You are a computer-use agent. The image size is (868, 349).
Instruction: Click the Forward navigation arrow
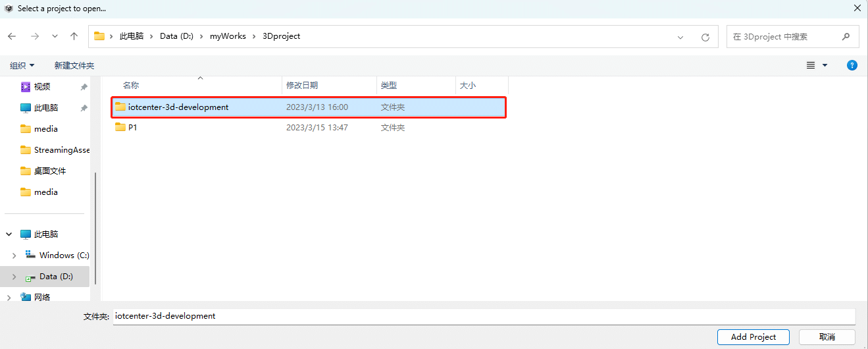tap(34, 37)
